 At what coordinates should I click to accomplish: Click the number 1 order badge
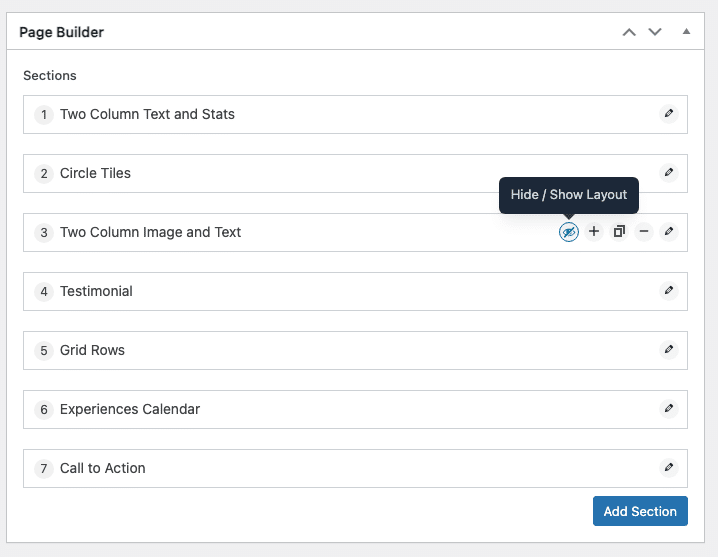coord(44,115)
